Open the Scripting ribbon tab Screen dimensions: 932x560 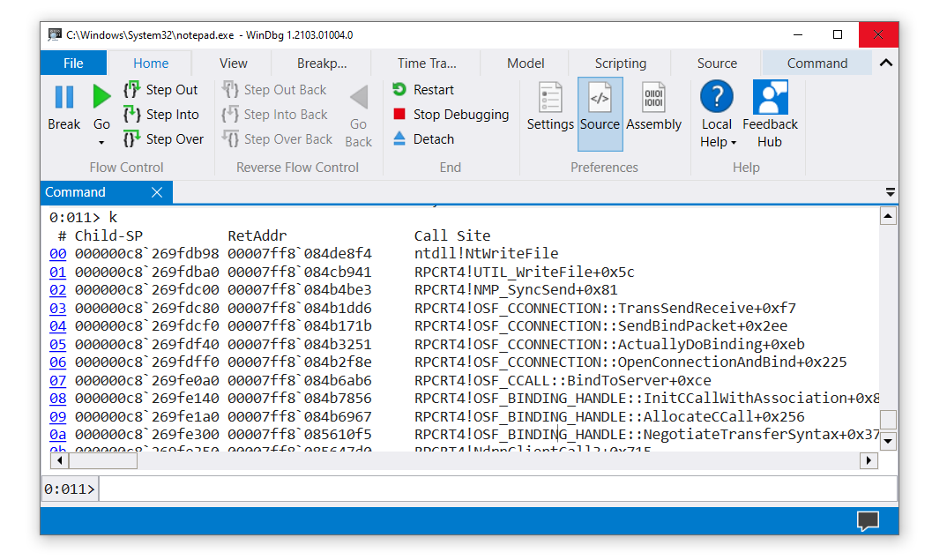coord(619,63)
